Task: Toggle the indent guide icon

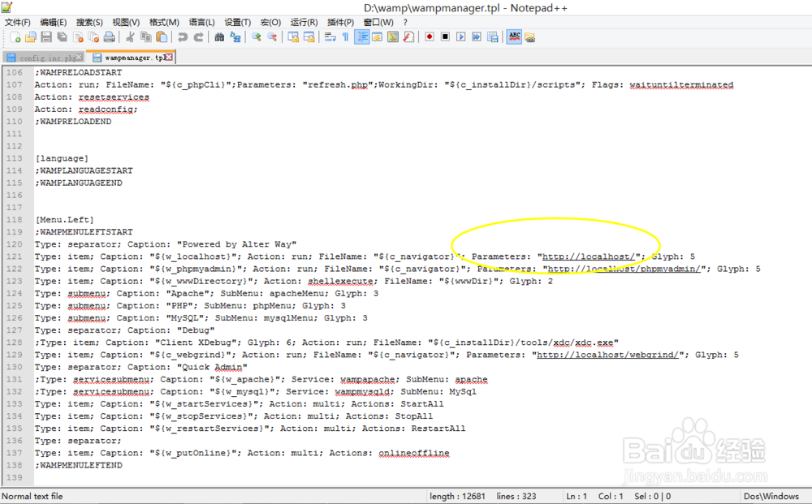Action: point(362,37)
